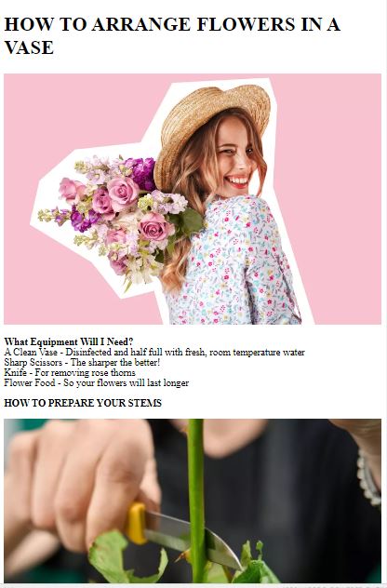
Task: Click the green stem in the lower image
Action: [x=196, y=501]
